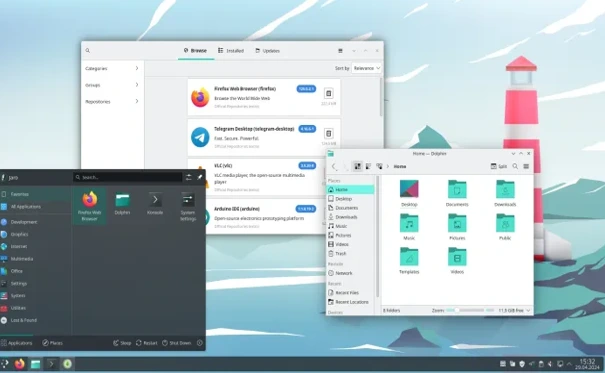This screenshot has height=373, width=605.
Task: Switch Dolphin to Compact view mode
Action: coord(368,166)
